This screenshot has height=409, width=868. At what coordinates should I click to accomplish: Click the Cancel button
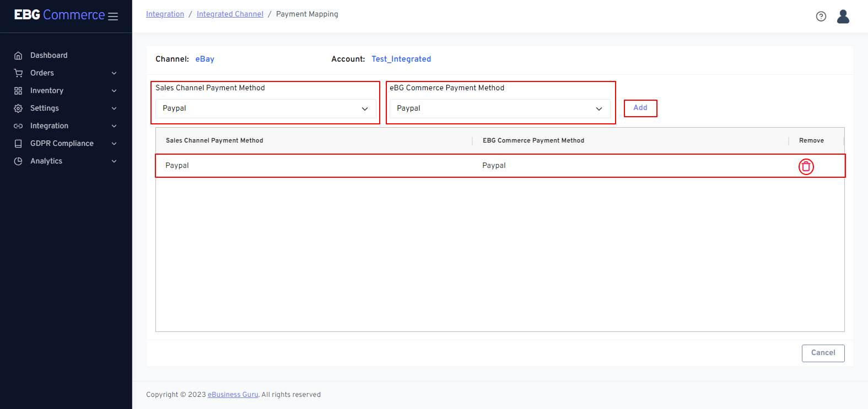[823, 353]
